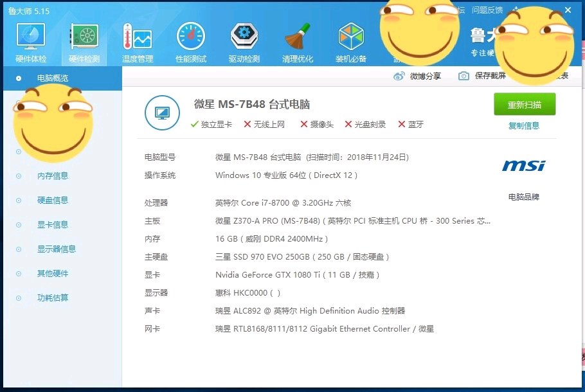
Task: Click the red X beside 摄像头
Action: click(303, 124)
